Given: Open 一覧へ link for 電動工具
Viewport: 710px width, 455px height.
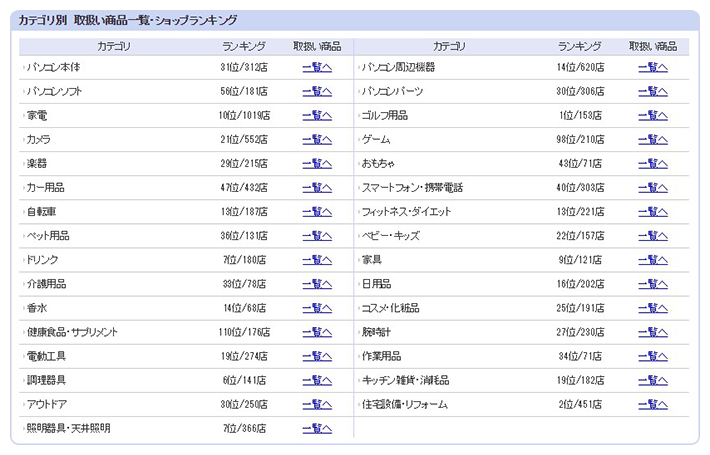Looking at the screenshot, I should (317, 356).
